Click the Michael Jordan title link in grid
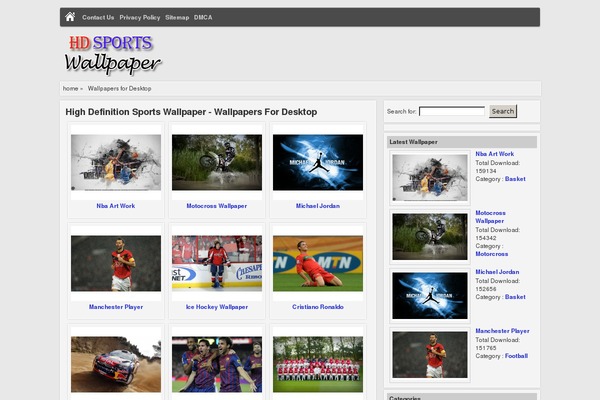The image size is (600, 400). [318, 206]
